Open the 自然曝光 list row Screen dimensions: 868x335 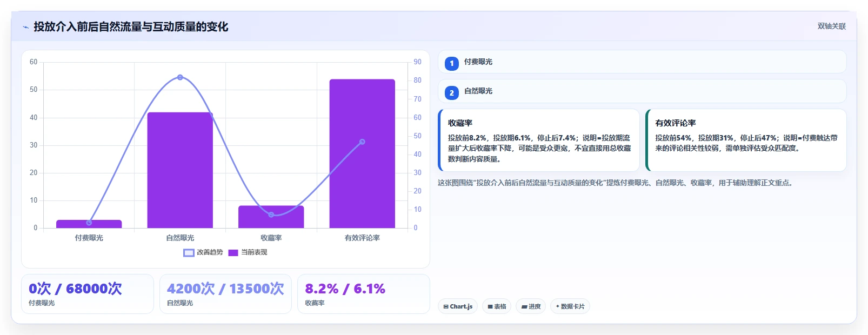[642, 91]
